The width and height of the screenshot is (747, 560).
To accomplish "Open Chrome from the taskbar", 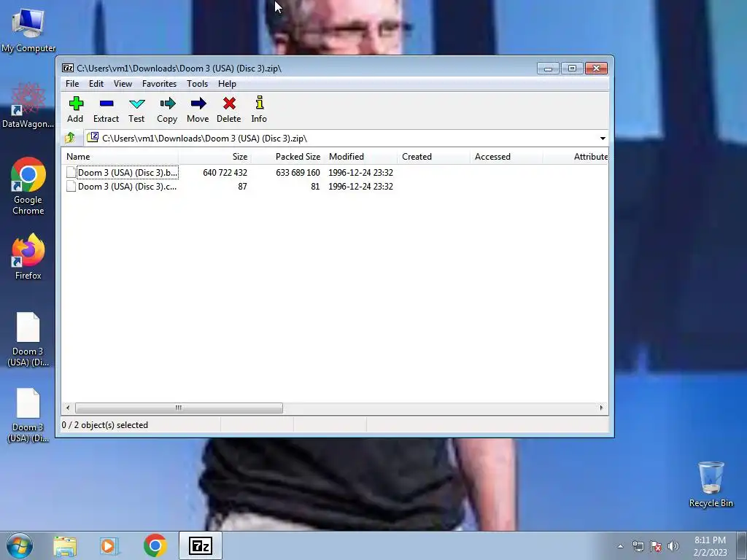I will [155, 545].
